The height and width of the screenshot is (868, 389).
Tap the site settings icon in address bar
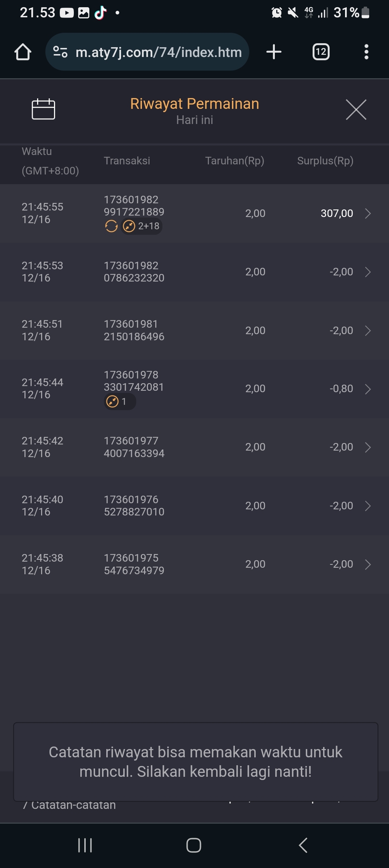click(x=60, y=52)
